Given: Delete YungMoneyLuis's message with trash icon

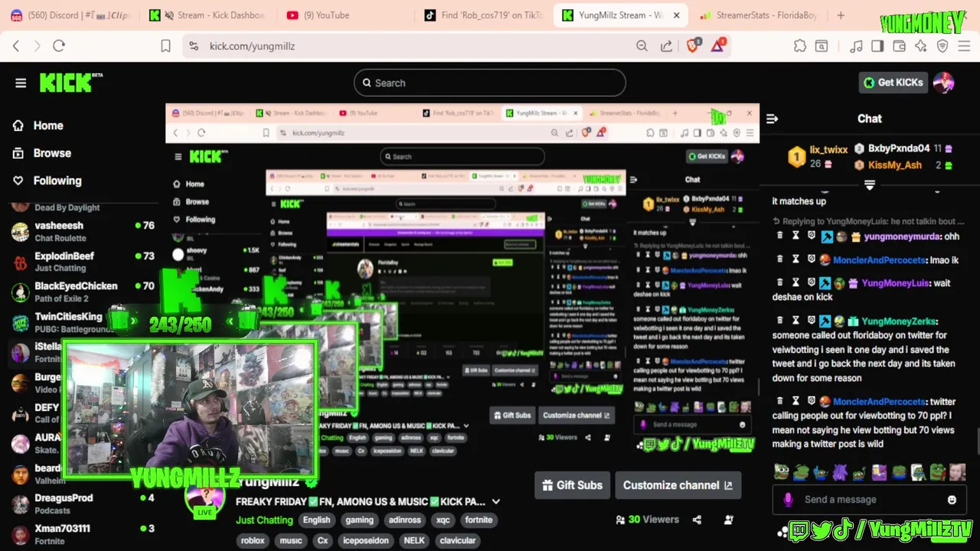Looking at the screenshot, I should coord(780,282).
